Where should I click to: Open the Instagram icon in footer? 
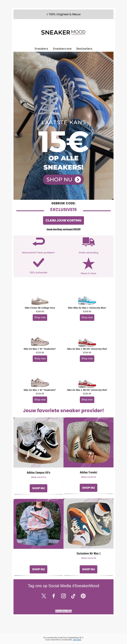pyautogui.click(x=63, y=596)
